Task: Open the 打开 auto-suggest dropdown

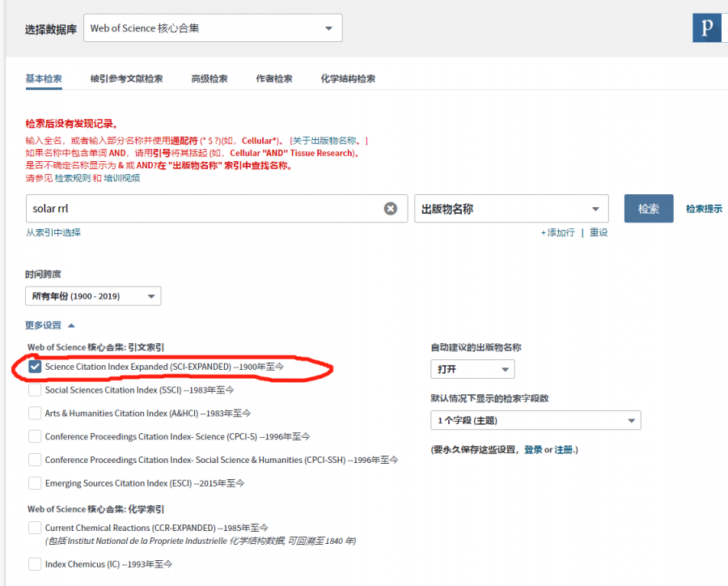Action: (x=472, y=369)
